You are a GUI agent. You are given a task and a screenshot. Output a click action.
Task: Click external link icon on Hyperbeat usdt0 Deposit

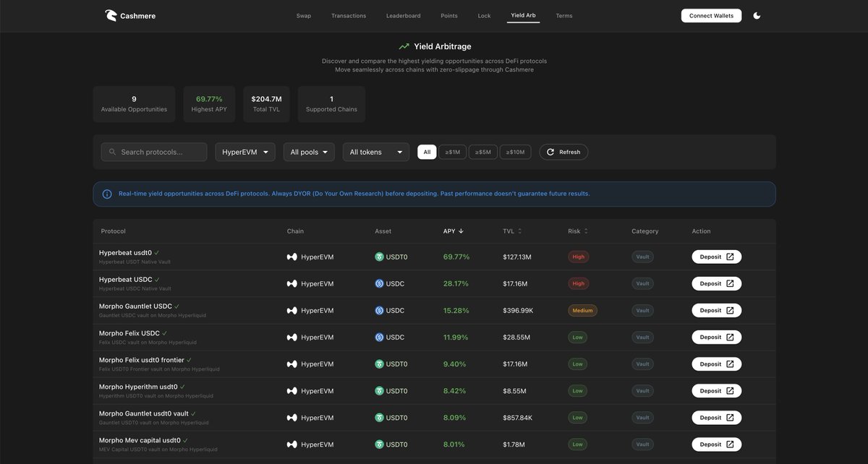pos(730,257)
